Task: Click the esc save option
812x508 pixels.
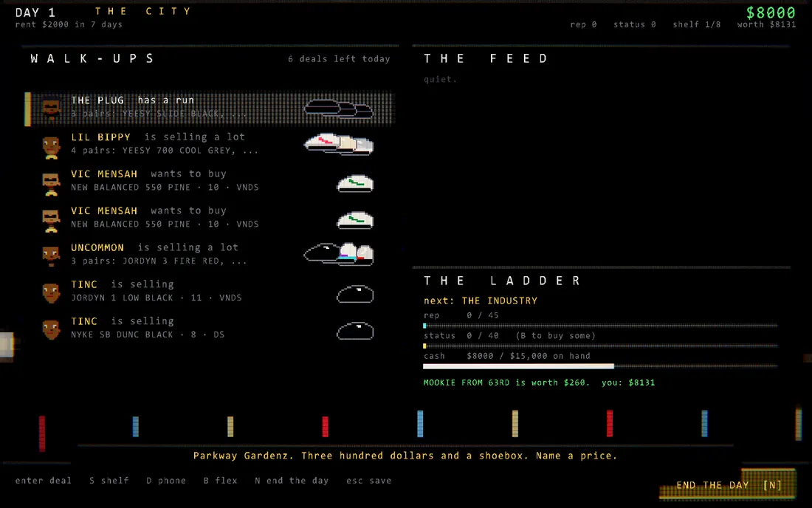Action: (368, 481)
